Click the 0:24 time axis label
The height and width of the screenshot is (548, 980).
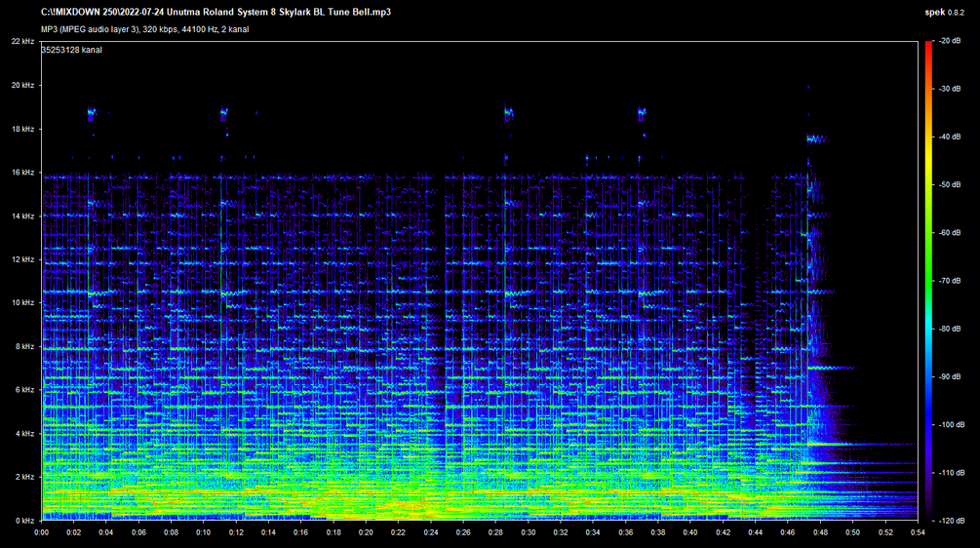431,532
